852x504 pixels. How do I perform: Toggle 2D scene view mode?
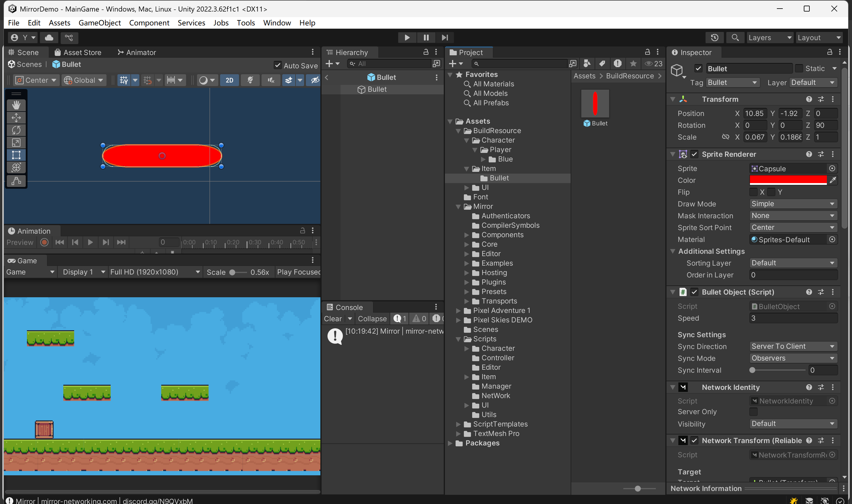[229, 80]
